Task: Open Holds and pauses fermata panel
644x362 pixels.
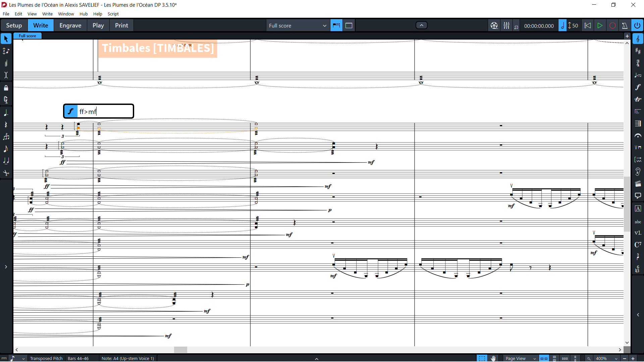Action: point(638,135)
